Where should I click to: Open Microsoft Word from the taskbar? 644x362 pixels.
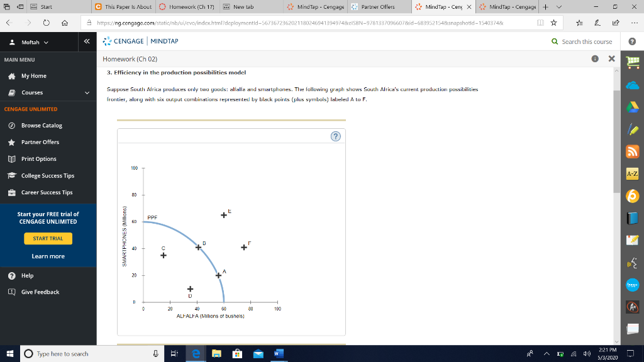click(x=278, y=354)
